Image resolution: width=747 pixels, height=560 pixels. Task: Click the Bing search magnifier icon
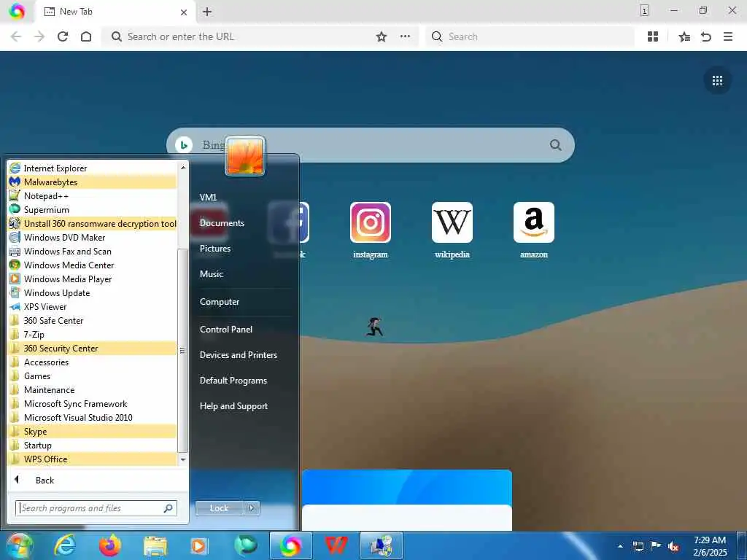[x=555, y=145]
